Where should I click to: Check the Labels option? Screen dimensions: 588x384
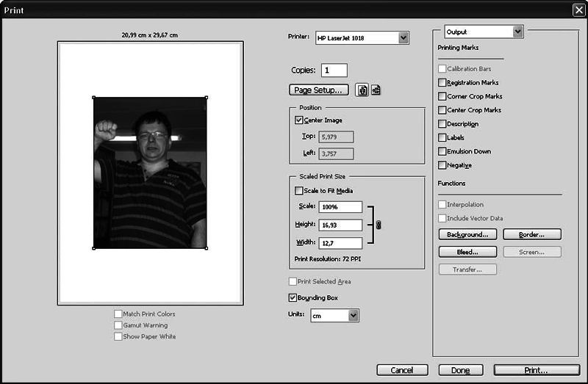pos(442,137)
